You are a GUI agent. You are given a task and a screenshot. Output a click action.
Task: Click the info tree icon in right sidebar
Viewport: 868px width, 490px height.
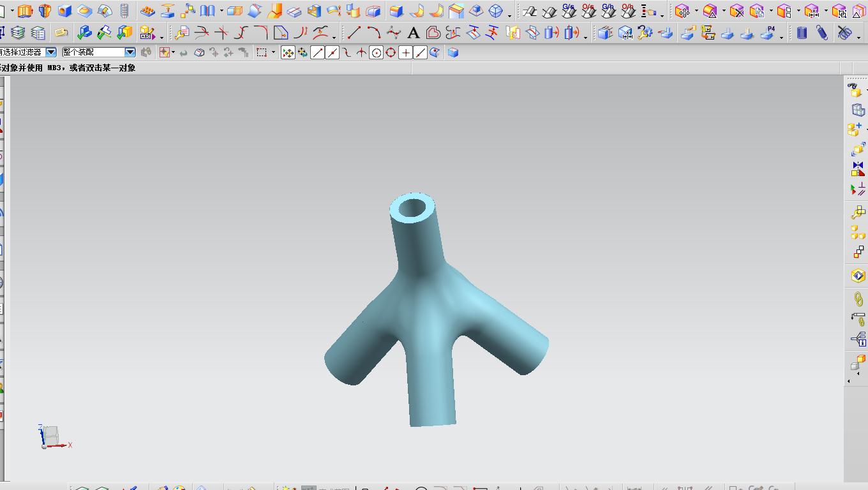[858, 339]
